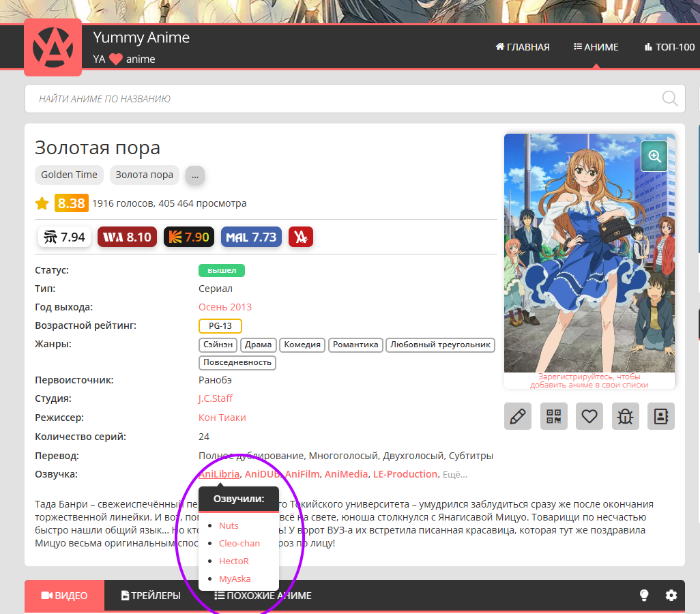Image resolution: width=700 pixels, height=614 pixels.
Task: Click the LE-Production voice studio link
Action: [x=405, y=474]
